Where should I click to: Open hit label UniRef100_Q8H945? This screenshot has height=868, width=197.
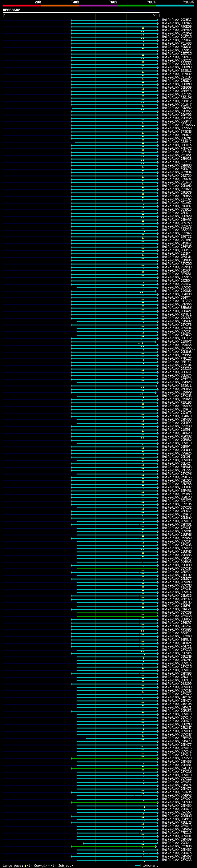click(x=177, y=30)
